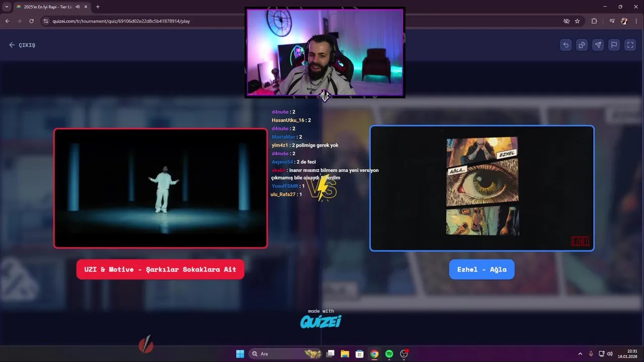Viewport: 644px width, 362px height.
Task: Open the OBS icon in the taskbar
Action: 404,354
